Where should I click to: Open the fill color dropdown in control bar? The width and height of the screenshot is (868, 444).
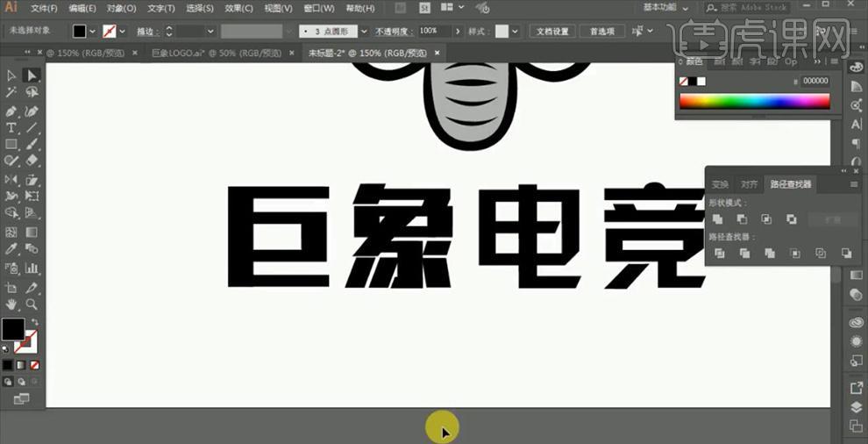(x=92, y=32)
